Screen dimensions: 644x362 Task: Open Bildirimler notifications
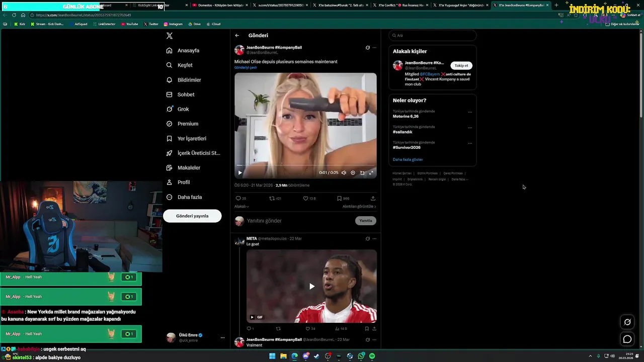point(184,80)
